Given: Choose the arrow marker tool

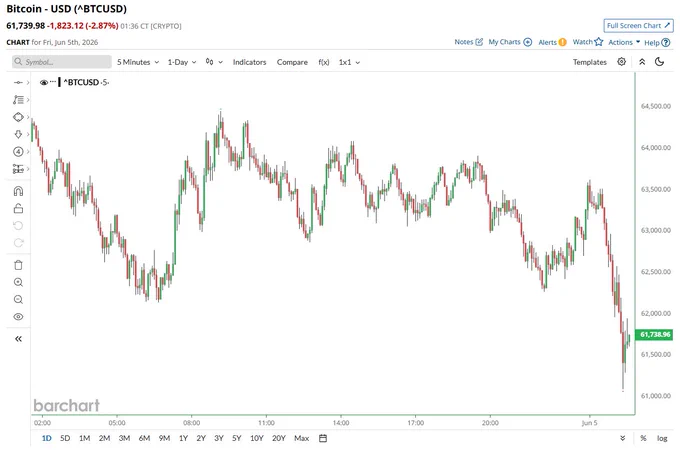Looking at the screenshot, I should pyautogui.click(x=18, y=134).
